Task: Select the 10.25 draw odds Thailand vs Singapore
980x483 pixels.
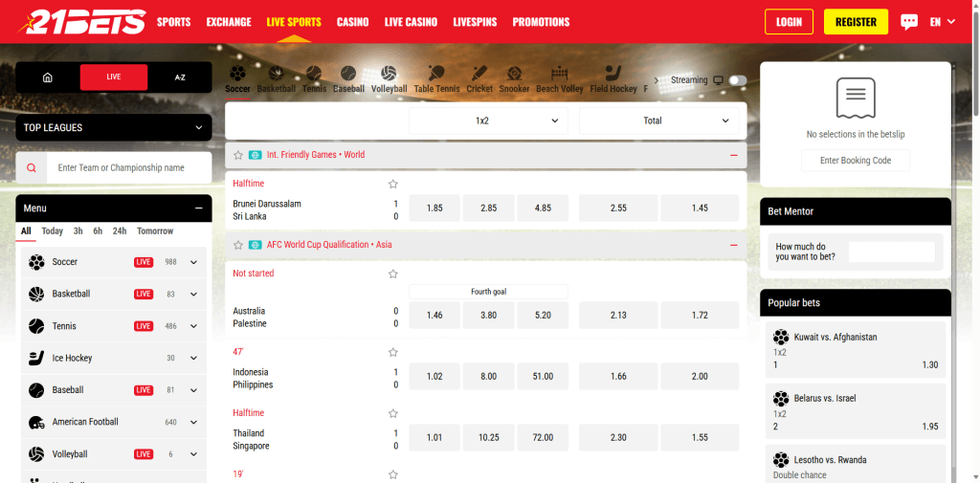Action: pos(489,437)
